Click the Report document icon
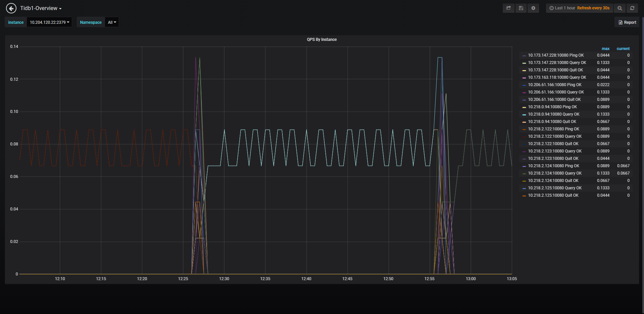This screenshot has width=644, height=314. 627,22
